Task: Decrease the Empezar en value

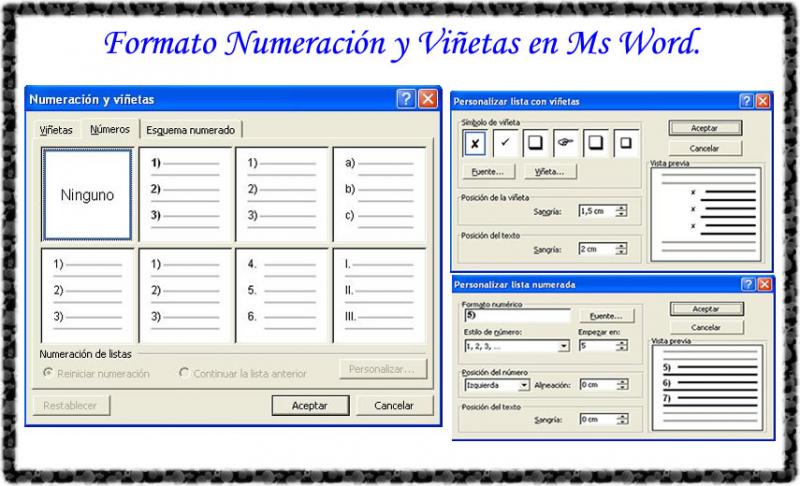Action: click(x=621, y=349)
